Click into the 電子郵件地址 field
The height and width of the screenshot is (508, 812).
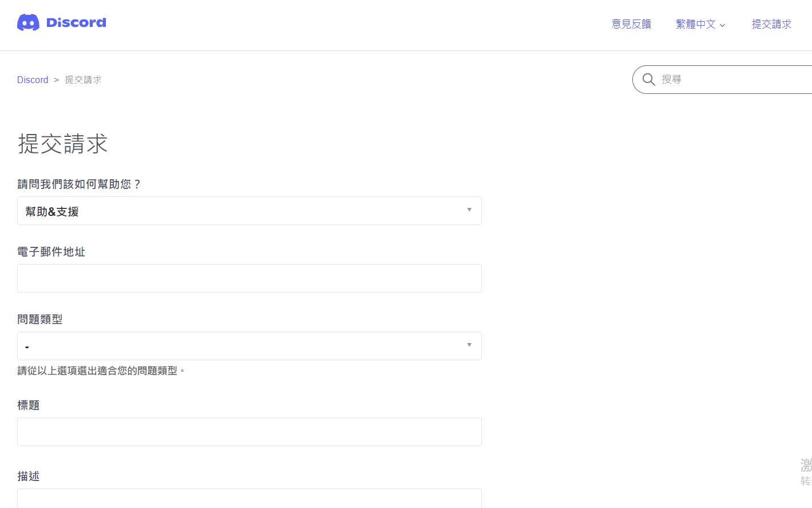pyautogui.click(x=249, y=278)
